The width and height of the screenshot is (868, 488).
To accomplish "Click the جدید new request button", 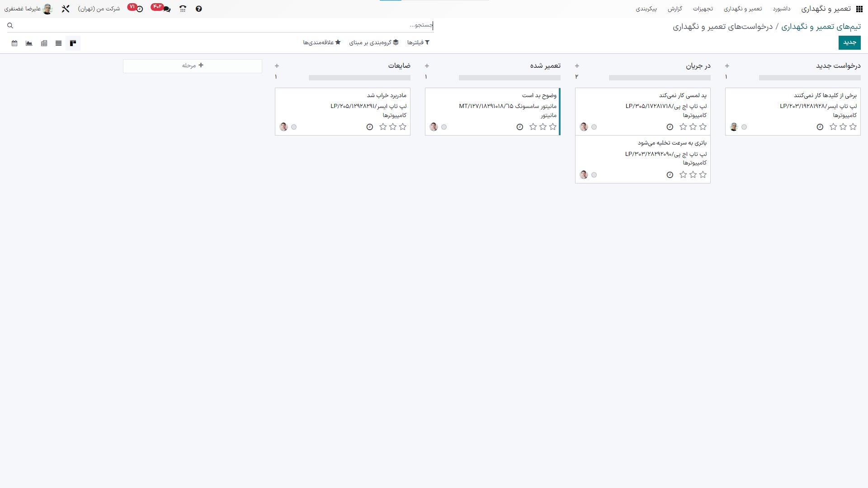I will [x=849, y=42].
